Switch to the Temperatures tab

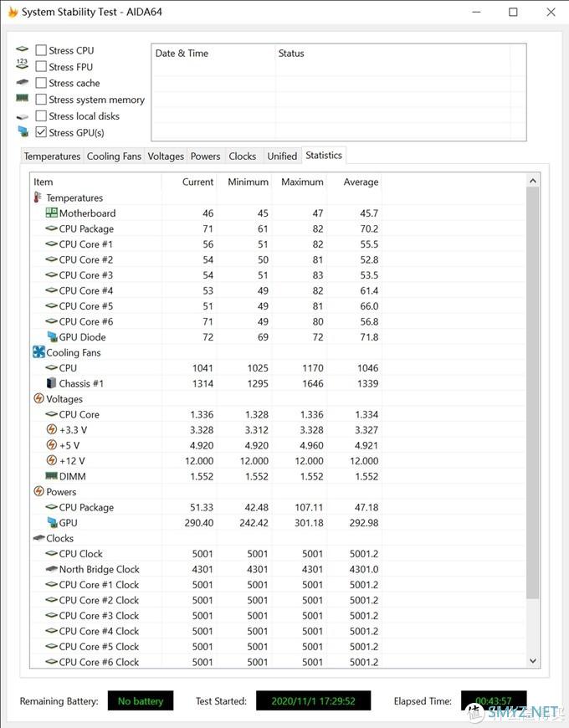point(52,156)
